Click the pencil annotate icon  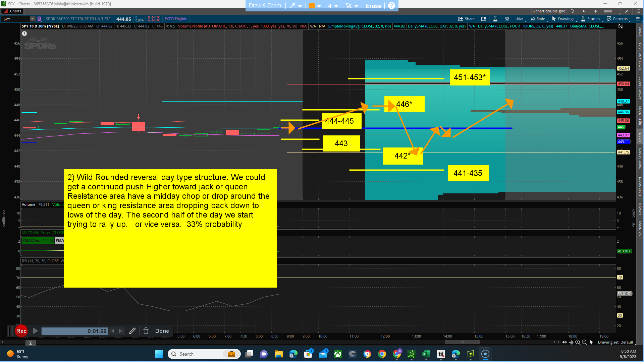coord(132,331)
